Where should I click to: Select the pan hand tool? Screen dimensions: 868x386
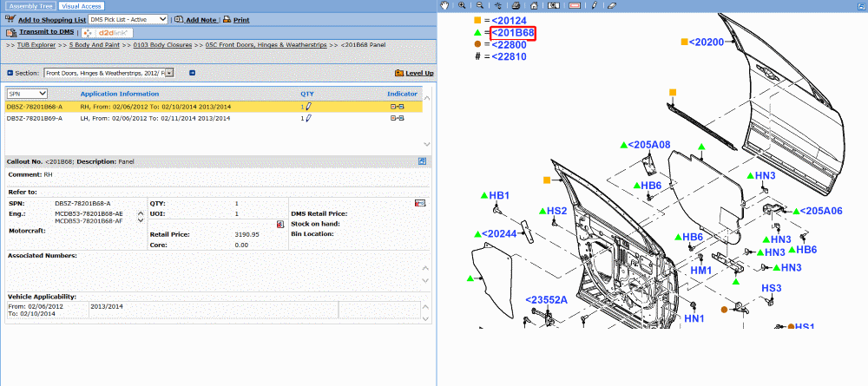click(444, 5)
